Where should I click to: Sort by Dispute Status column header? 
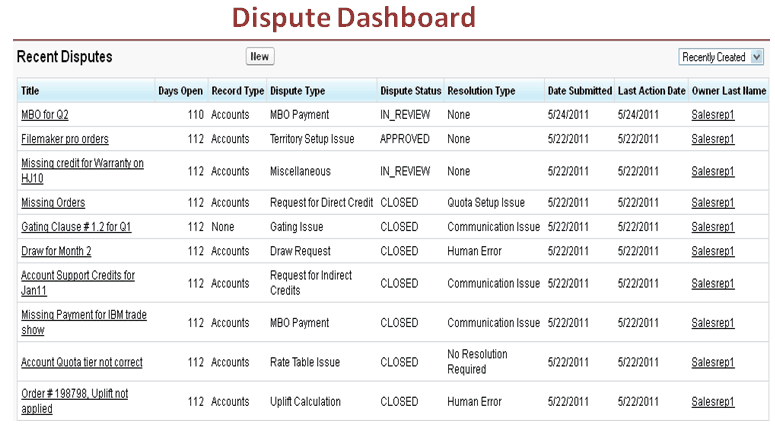tap(410, 91)
